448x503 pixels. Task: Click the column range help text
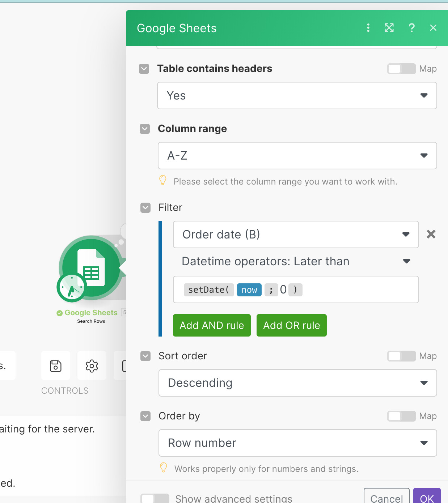(x=286, y=182)
